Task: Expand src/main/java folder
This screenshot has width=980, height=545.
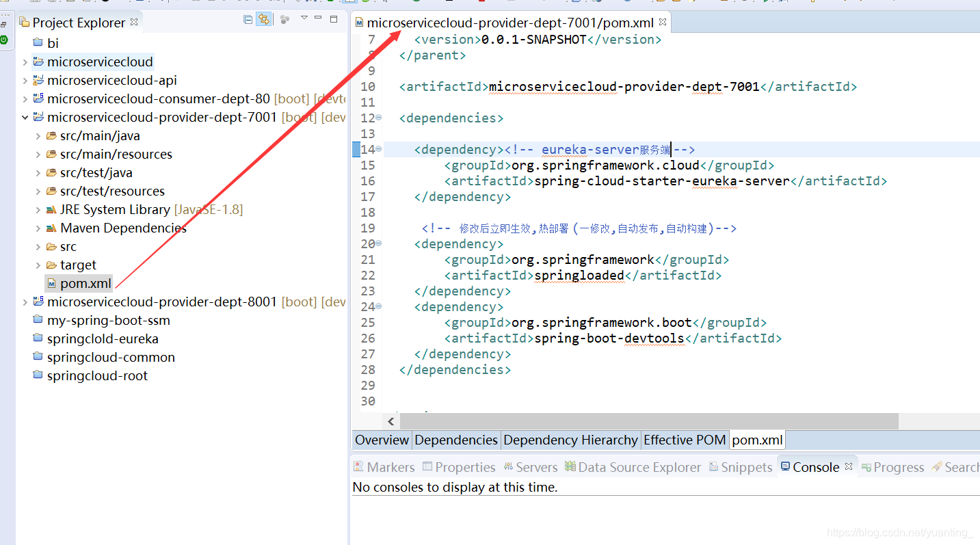Action: (x=38, y=136)
